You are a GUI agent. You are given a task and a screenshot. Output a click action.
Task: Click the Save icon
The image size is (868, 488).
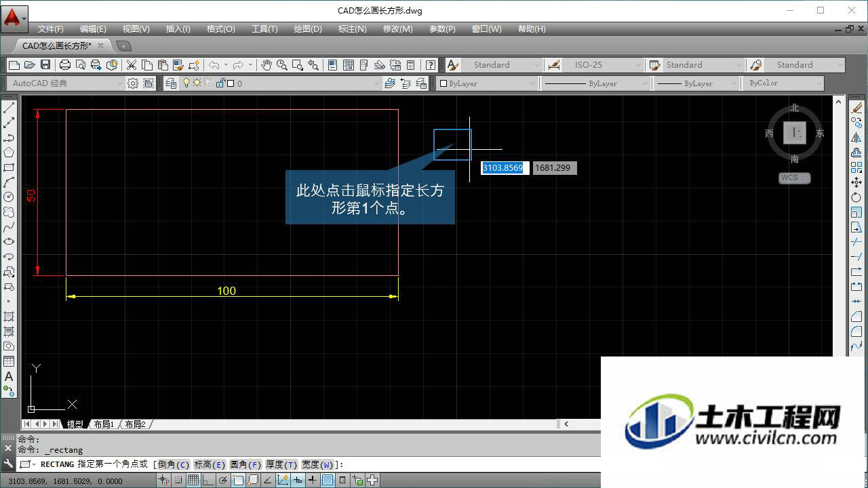click(45, 65)
